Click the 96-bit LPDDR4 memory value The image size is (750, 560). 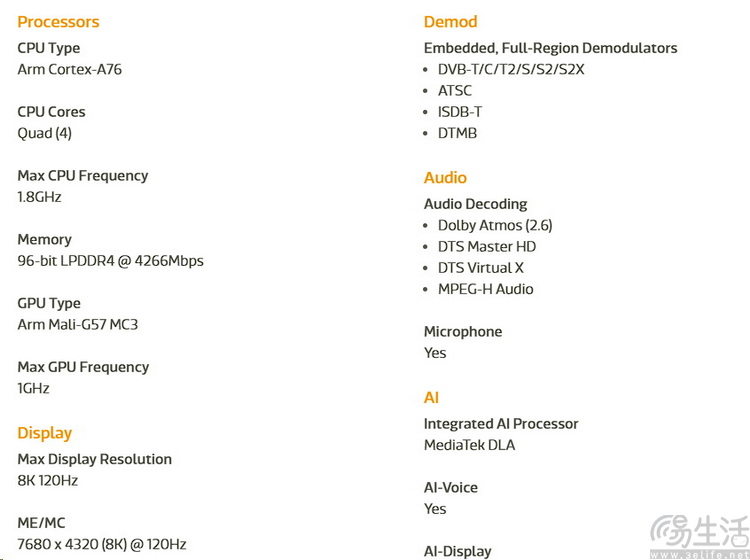[x=110, y=261]
